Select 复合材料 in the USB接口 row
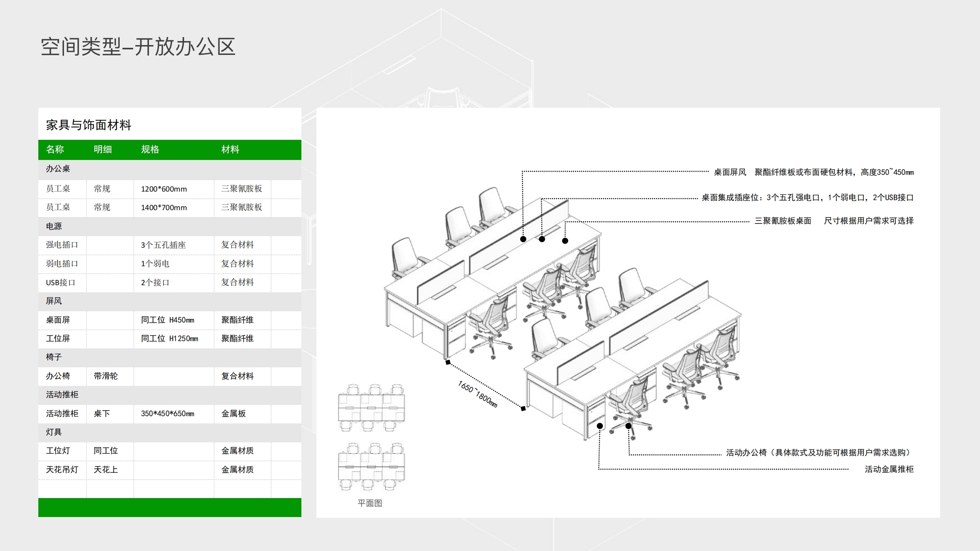 click(237, 282)
